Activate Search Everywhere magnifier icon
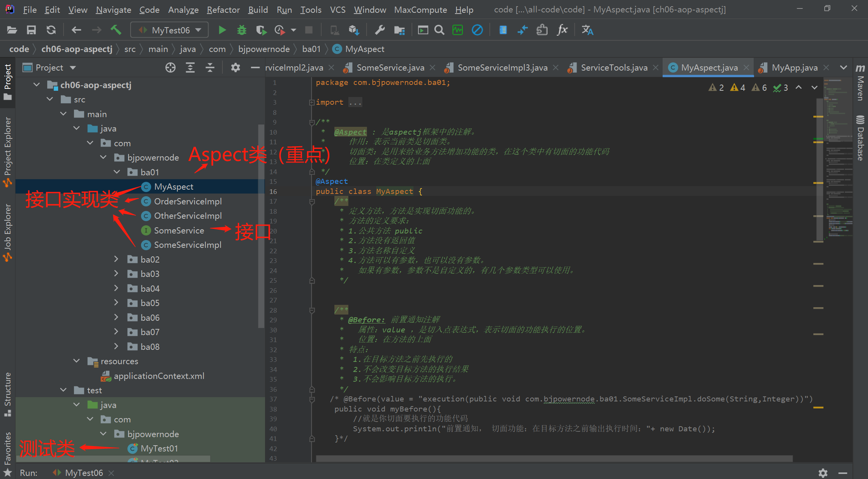The width and height of the screenshot is (868, 479). pos(439,29)
